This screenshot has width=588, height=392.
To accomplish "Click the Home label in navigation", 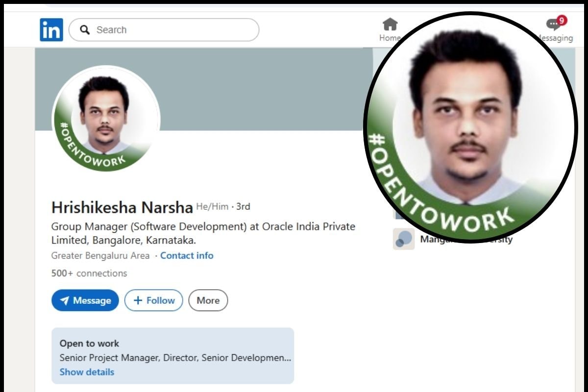I will click(x=388, y=38).
